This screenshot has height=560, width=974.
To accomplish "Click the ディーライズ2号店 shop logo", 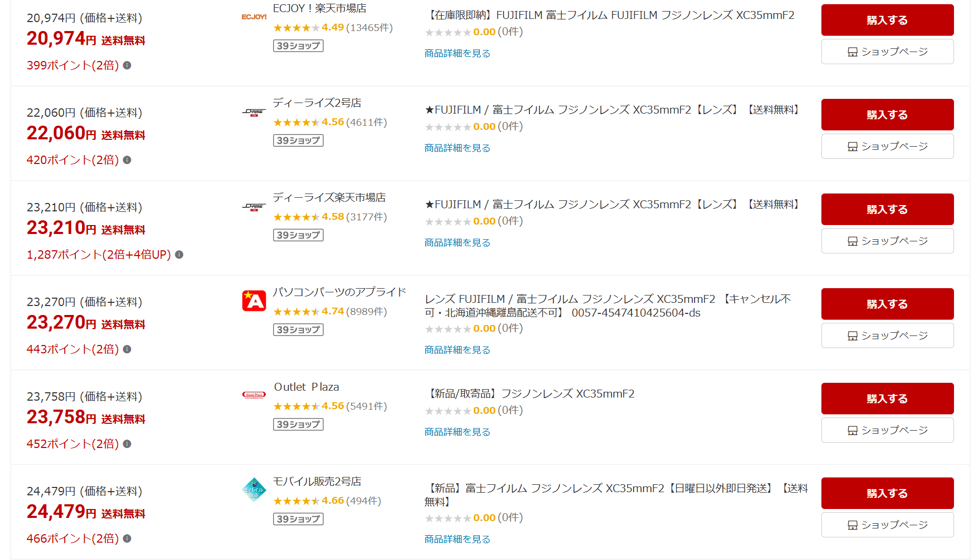I will [254, 112].
